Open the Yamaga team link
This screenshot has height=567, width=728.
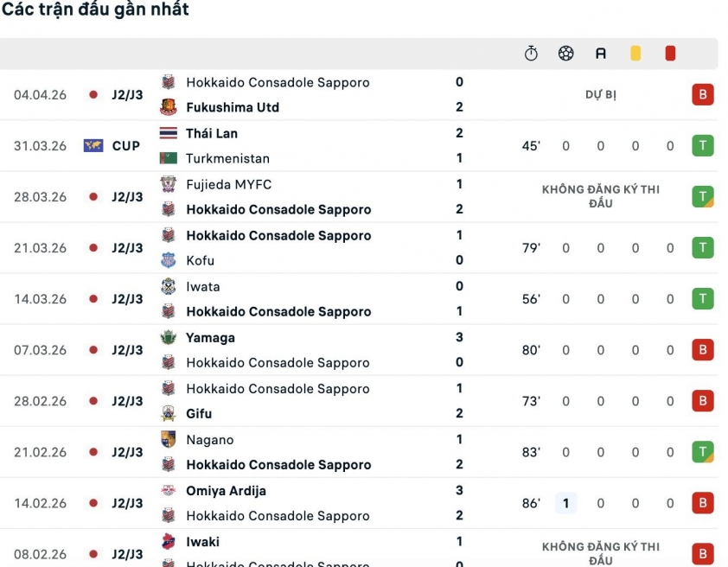(x=210, y=338)
